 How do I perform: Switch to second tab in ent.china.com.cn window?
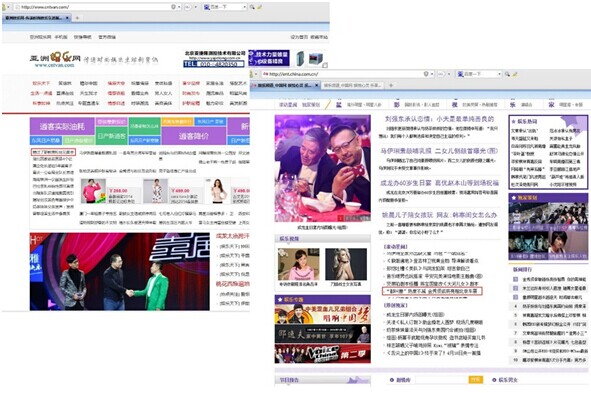tap(352, 85)
